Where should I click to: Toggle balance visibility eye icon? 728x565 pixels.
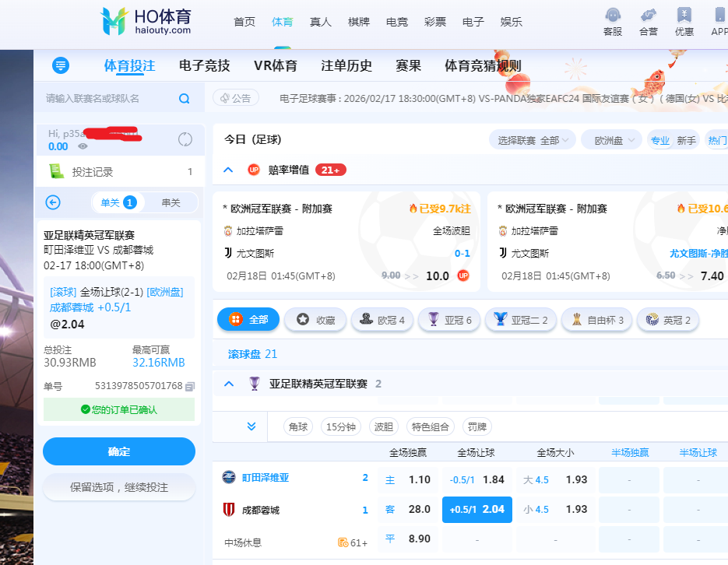pos(83,146)
